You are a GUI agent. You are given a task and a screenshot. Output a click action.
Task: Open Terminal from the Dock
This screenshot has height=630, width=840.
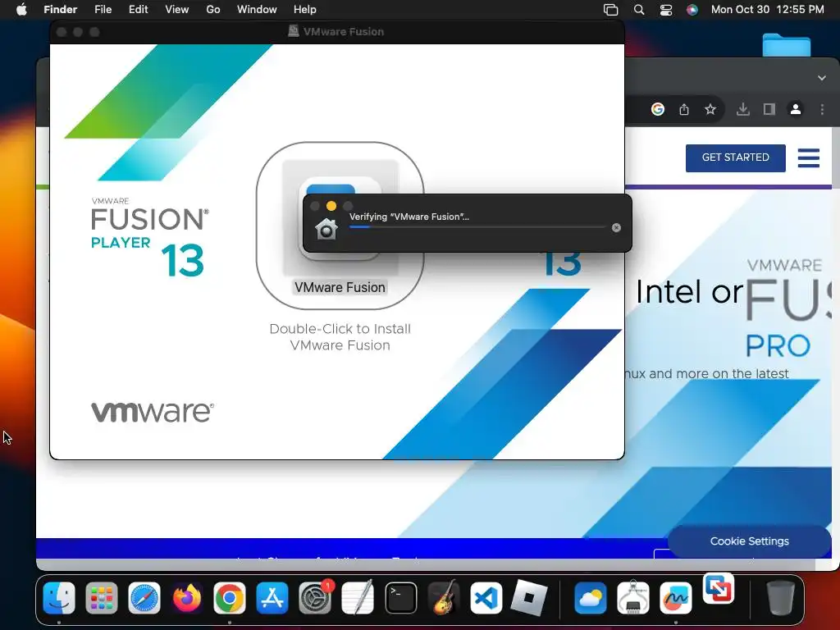[400, 597]
